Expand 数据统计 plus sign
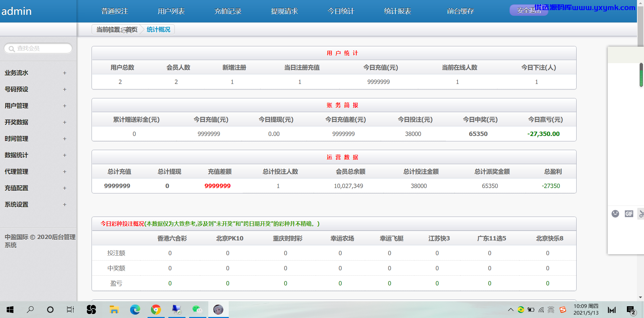The height and width of the screenshot is (318, 644). [x=65, y=155]
